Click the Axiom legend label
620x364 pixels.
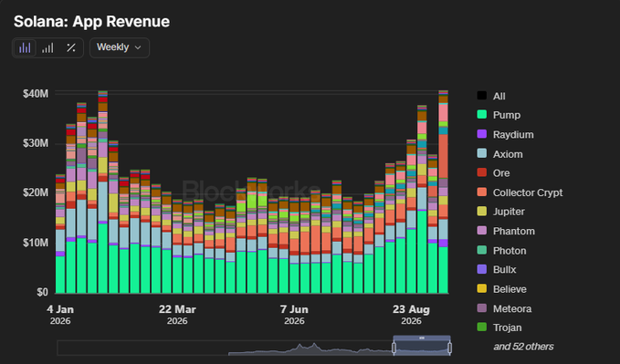tap(508, 154)
